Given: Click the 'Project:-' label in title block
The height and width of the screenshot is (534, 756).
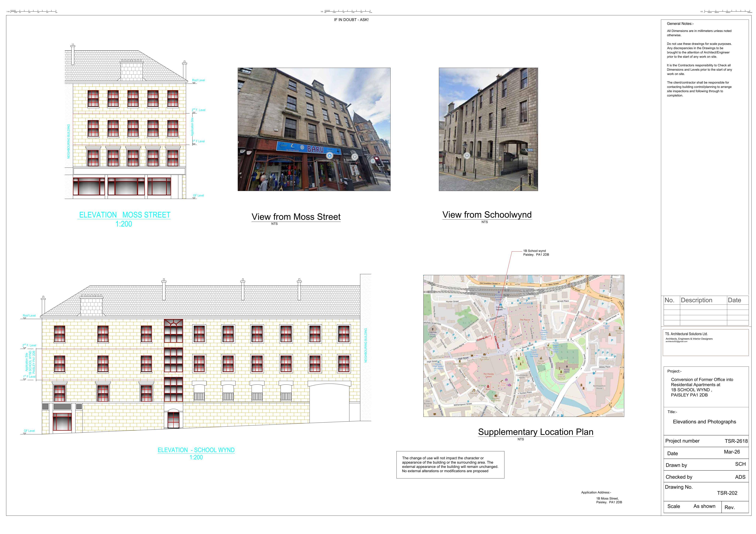Looking at the screenshot, I should point(674,371).
